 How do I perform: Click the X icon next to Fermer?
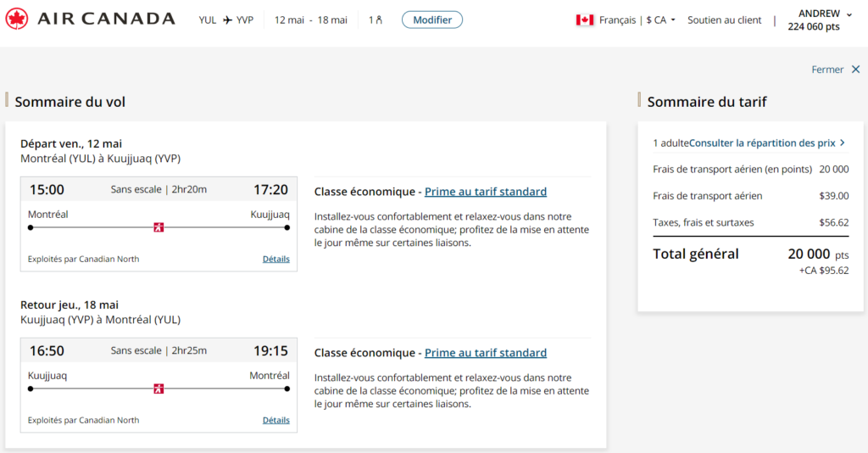(x=855, y=70)
